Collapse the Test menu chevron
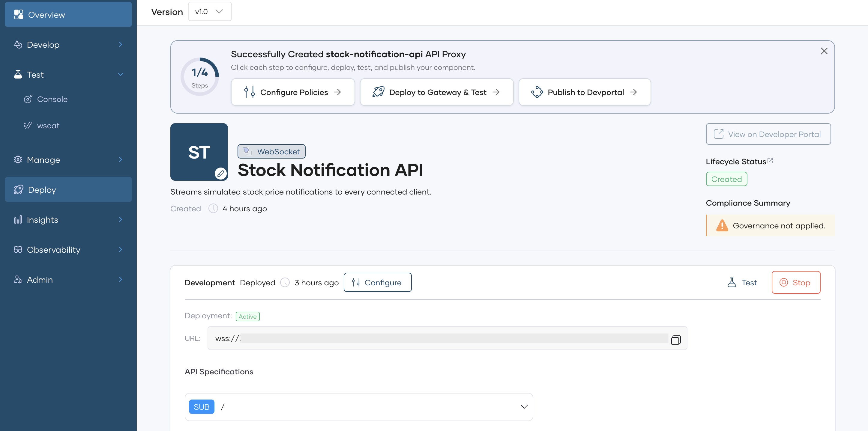868x431 pixels. pyautogui.click(x=120, y=74)
